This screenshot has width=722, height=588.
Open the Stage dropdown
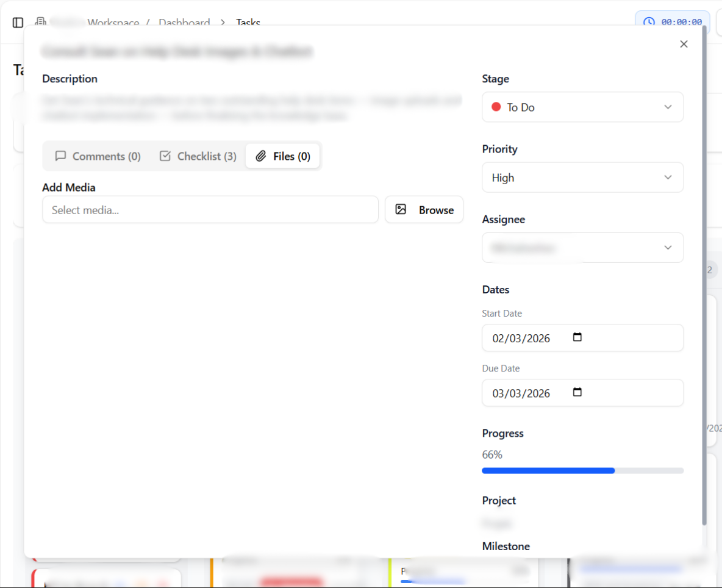click(x=582, y=107)
